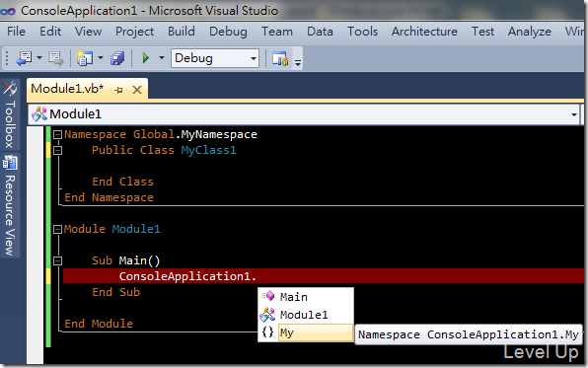Collapse the Sub Main() outlining block
Image resolution: width=588 pixels, height=368 pixels.
pos(57,260)
